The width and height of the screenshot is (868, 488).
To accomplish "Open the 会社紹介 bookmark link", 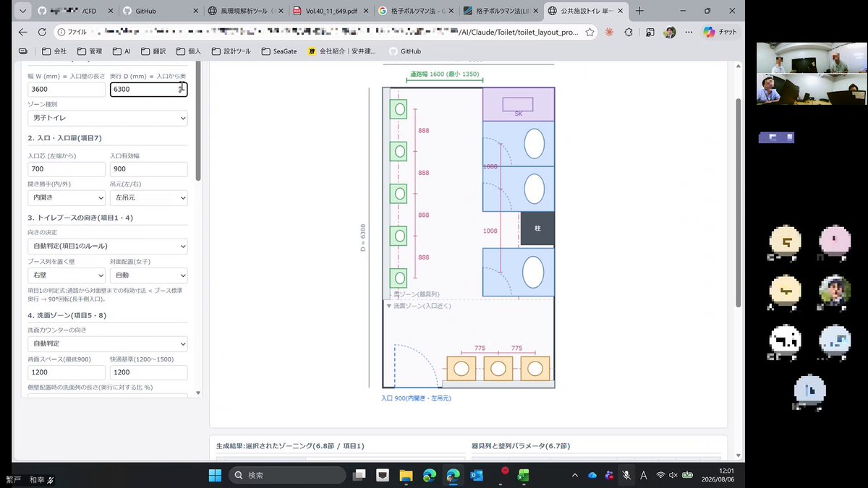I will pos(341,51).
